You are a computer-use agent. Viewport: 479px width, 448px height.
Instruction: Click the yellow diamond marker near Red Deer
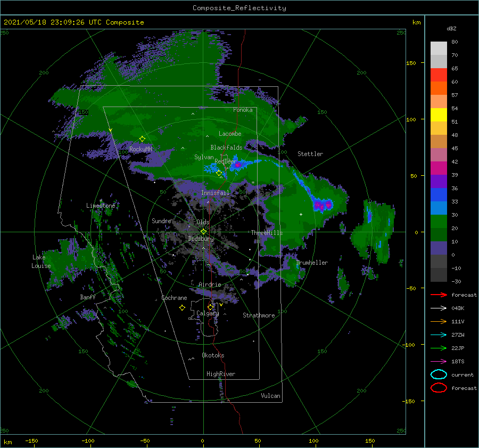pos(219,173)
